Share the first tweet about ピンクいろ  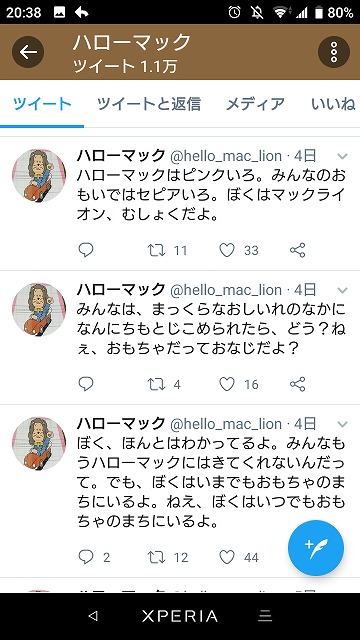click(298, 250)
